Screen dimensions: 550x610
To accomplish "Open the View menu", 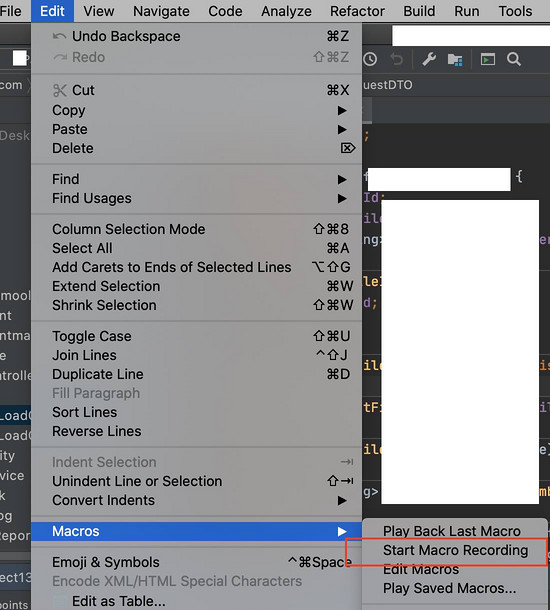I will [x=98, y=11].
